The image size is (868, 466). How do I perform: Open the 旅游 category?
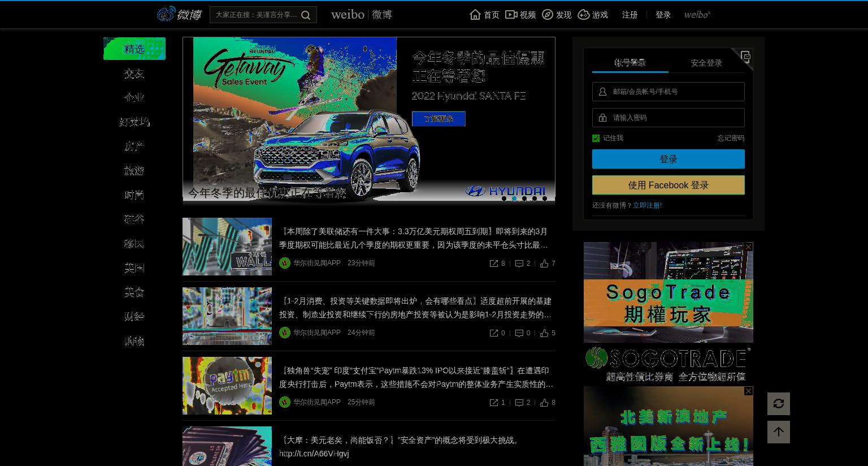(x=134, y=171)
